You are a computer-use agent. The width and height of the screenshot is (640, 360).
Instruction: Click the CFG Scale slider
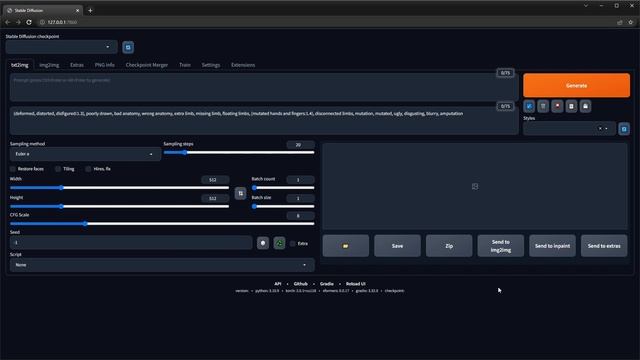[162, 224]
